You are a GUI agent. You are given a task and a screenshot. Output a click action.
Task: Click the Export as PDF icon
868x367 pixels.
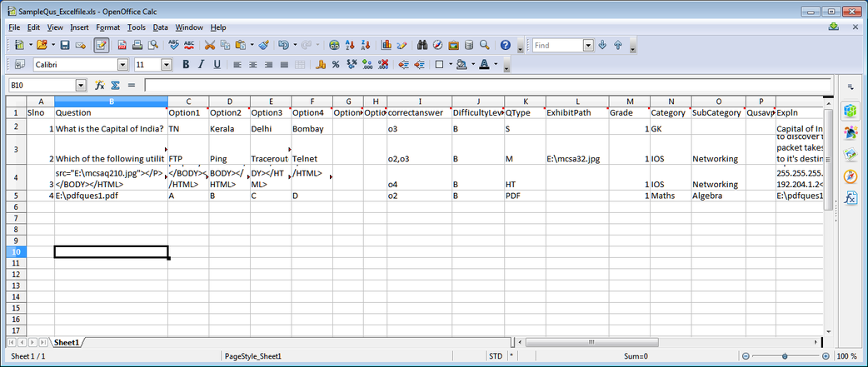tap(122, 45)
